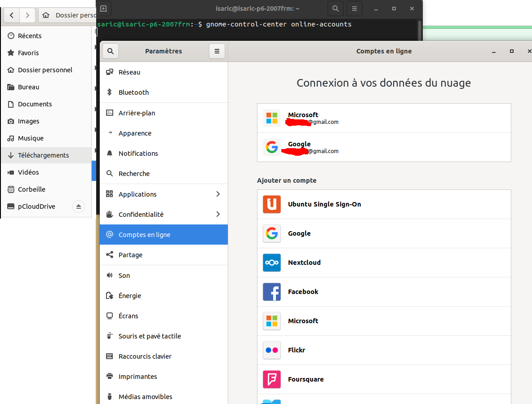Open the terminal hamburger menu

[x=355, y=9]
